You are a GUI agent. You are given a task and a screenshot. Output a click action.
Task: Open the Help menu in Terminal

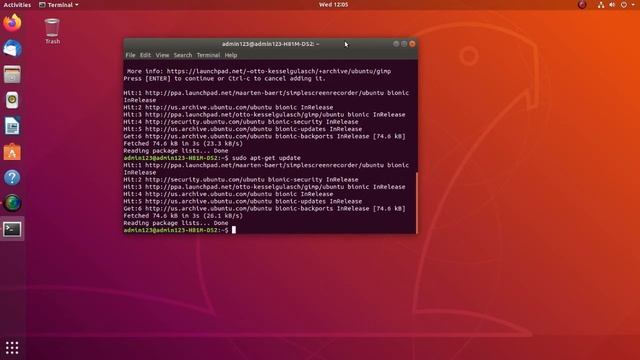pos(231,55)
